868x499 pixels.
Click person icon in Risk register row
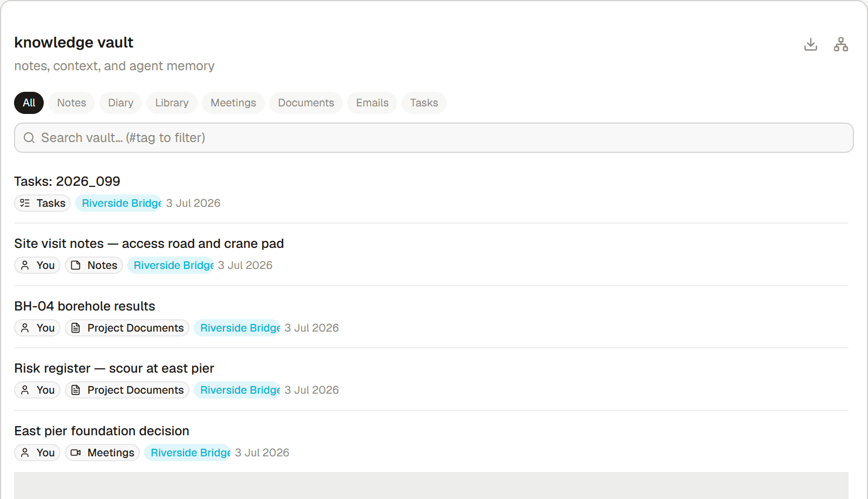tap(25, 390)
